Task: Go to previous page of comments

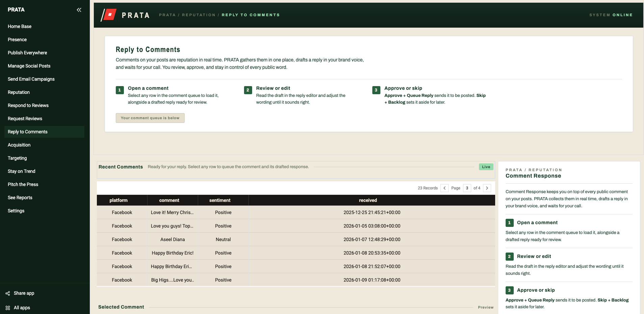Action: click(x=445, y=188)
